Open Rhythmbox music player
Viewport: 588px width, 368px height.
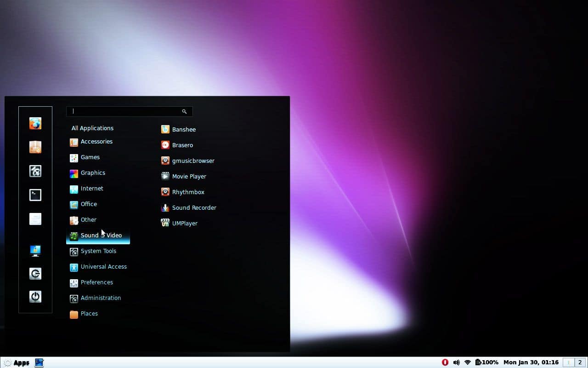(188, 192)
